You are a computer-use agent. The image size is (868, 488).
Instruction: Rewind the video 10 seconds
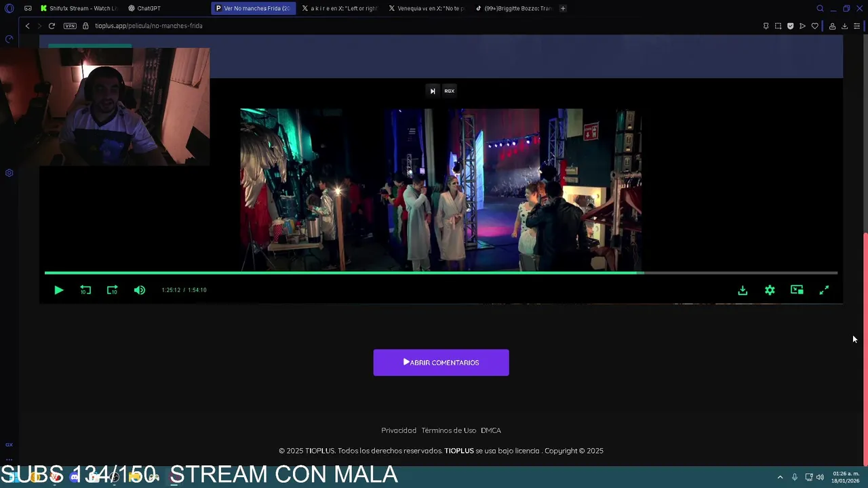coord(85,290)
